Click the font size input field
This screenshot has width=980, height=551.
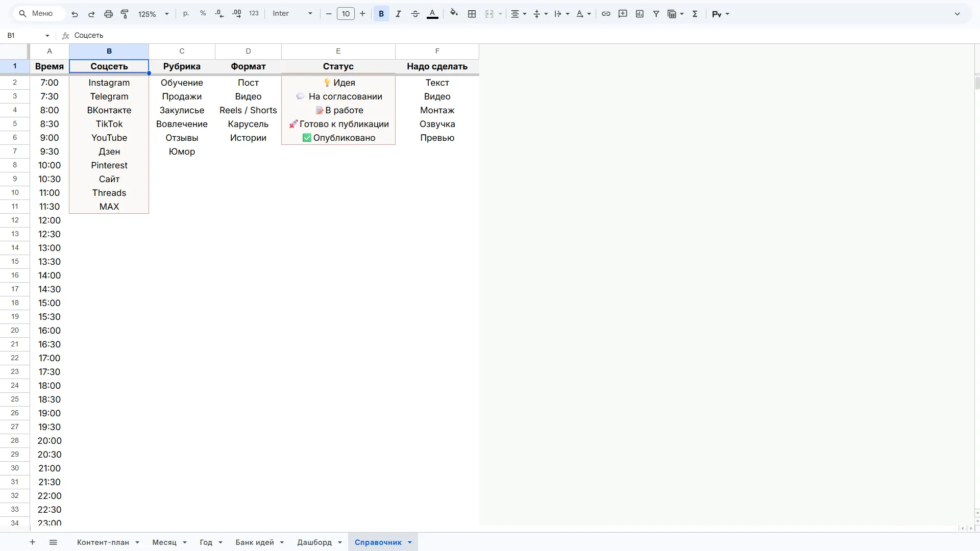click(346, 14)
